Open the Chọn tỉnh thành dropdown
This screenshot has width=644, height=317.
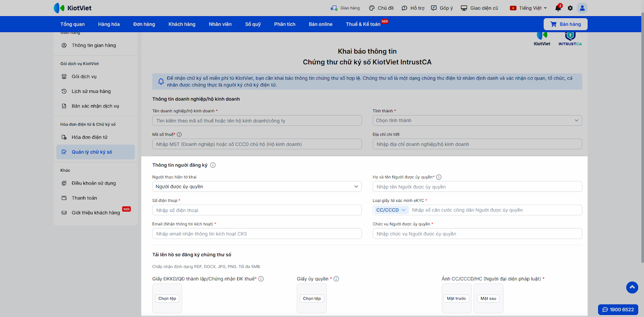(477, 121)
